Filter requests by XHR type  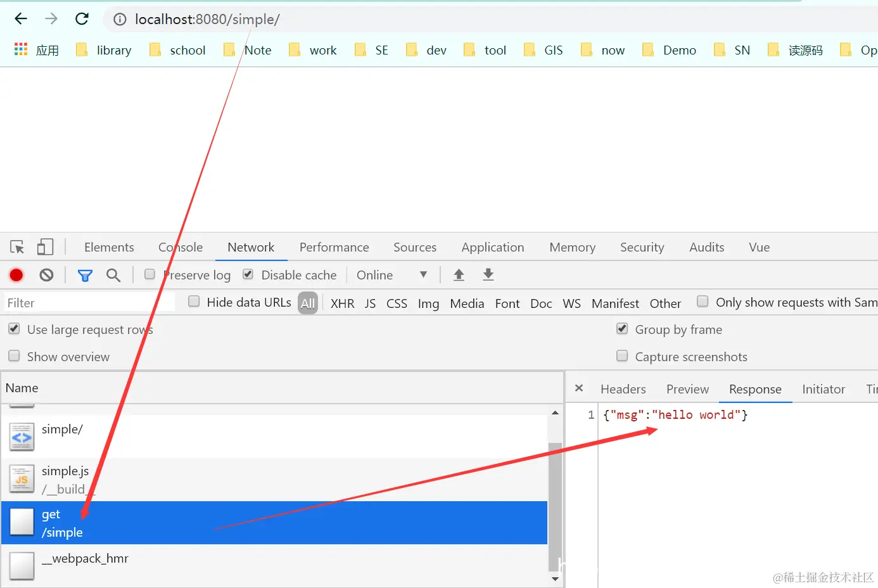[343, 304]
